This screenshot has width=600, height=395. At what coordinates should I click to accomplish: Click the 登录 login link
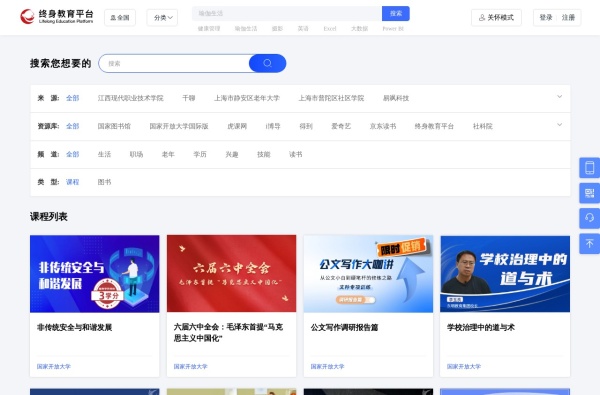pos(546,18)
